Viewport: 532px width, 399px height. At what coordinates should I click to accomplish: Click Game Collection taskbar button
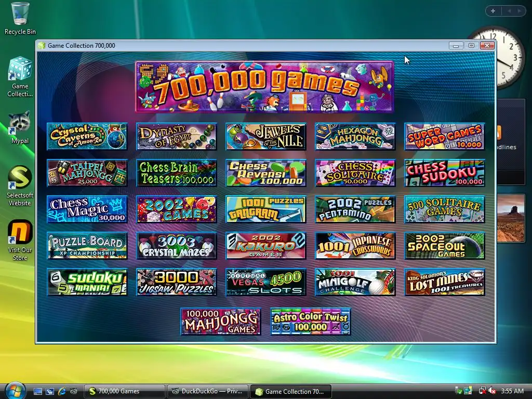pyautogui.click(x=290, y=391)
